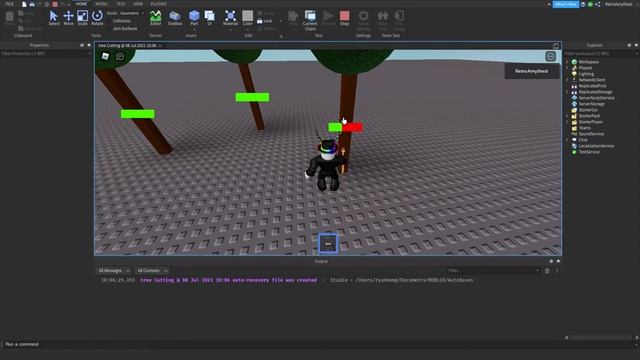The height and width of the screenshot is (360, 640).
Task: Open the All Messages dropdown in Output
Action: 113,271
